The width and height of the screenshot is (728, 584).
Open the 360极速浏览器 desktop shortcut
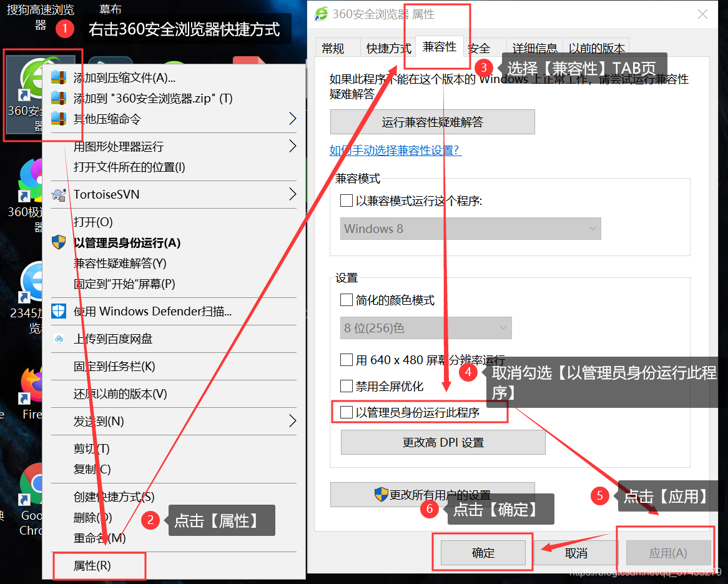(x=26, y=195)
